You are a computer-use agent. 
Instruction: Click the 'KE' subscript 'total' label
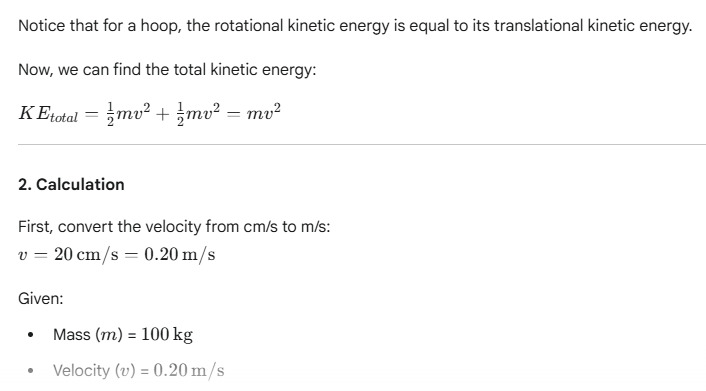63,118
